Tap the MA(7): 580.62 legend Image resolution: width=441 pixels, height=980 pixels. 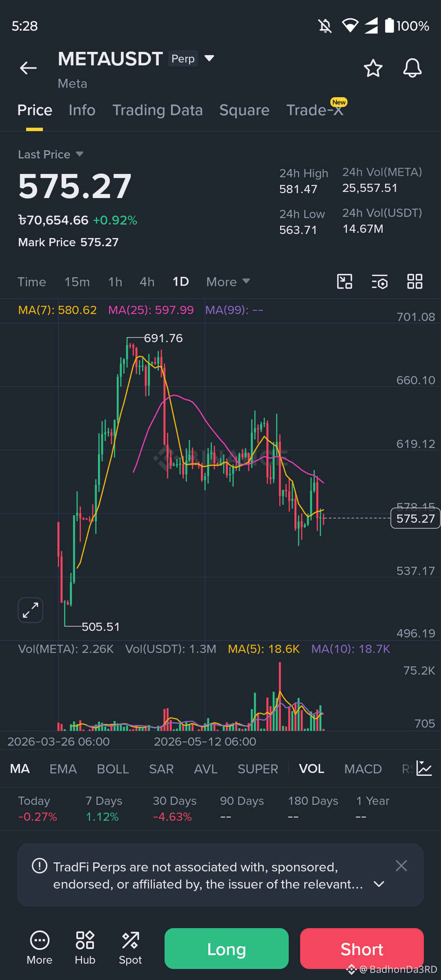pyautogui.click(x=58, y=310)
